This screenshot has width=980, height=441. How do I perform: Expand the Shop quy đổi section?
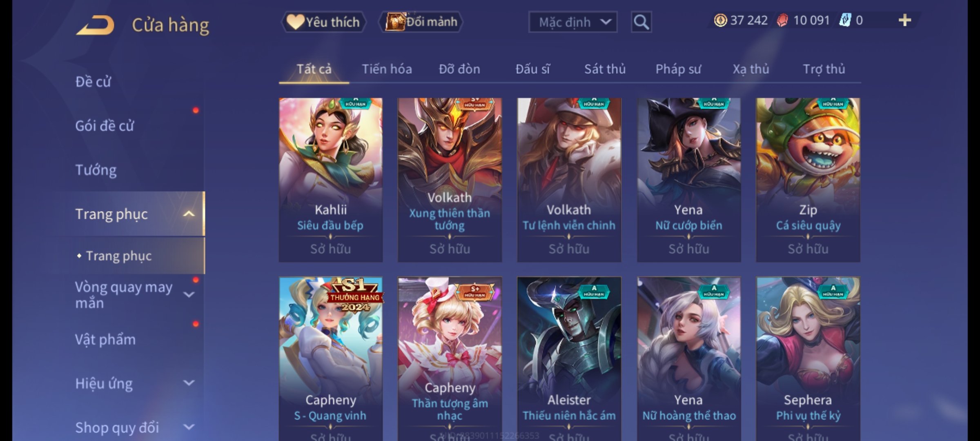[x=189, y=427]
